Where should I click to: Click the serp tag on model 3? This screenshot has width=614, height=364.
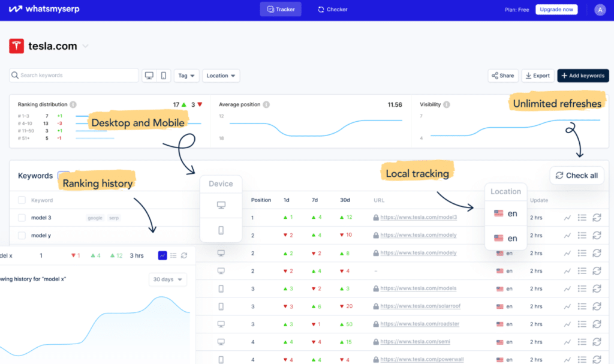[x=114, y=218]
